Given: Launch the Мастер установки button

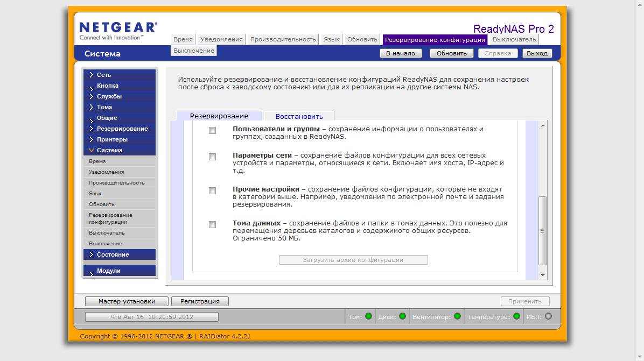Looking at the screenshot, I should [x=127, y=301].
